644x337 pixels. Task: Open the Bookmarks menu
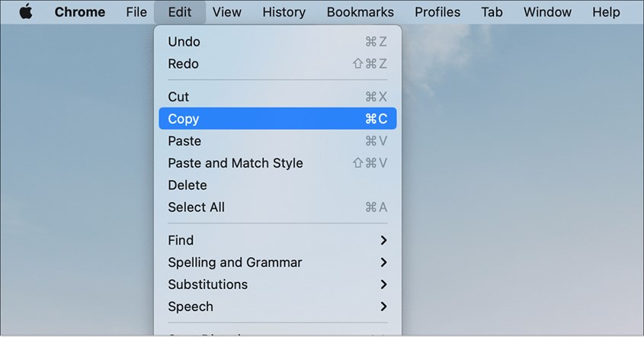pyautogui.click(x=360, y=12)
